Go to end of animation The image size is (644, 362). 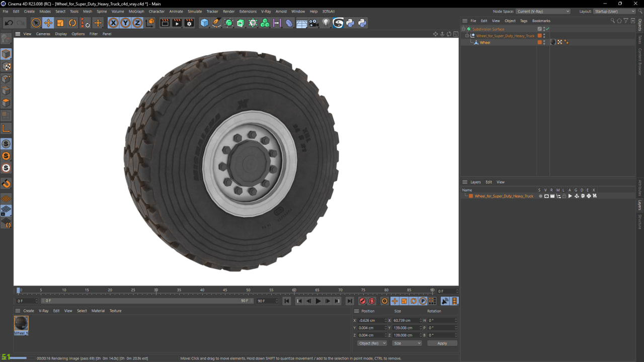click(x=350, y=301)
